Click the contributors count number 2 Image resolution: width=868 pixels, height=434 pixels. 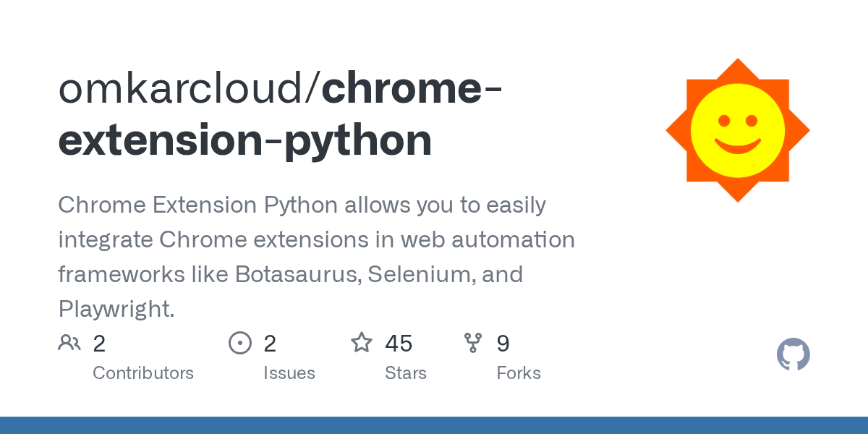point(99,344)
